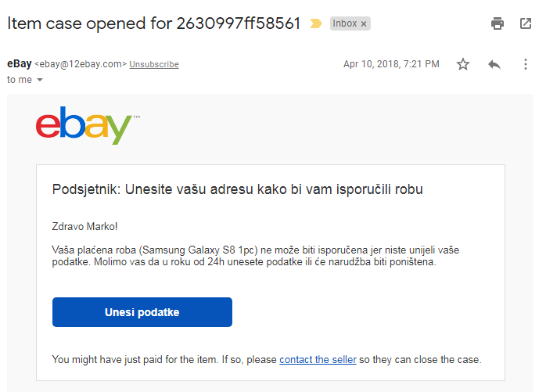546x392 pixels.
Task: Print this email with the printer icon
Action: pyautogui.click(x=497, y=23)
